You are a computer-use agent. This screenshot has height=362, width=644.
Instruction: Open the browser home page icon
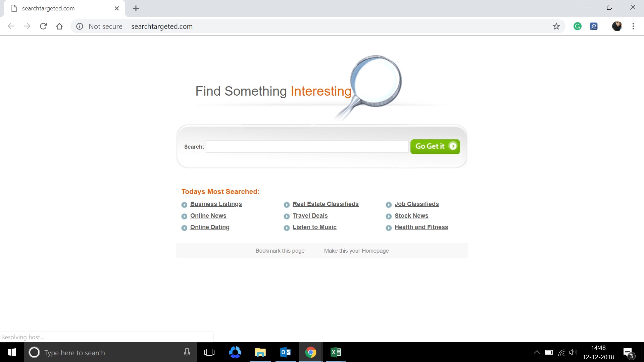pos(59,26)
